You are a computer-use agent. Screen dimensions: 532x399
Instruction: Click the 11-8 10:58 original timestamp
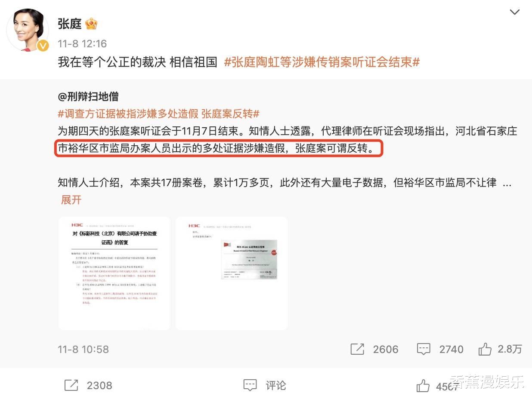point(84,349)
